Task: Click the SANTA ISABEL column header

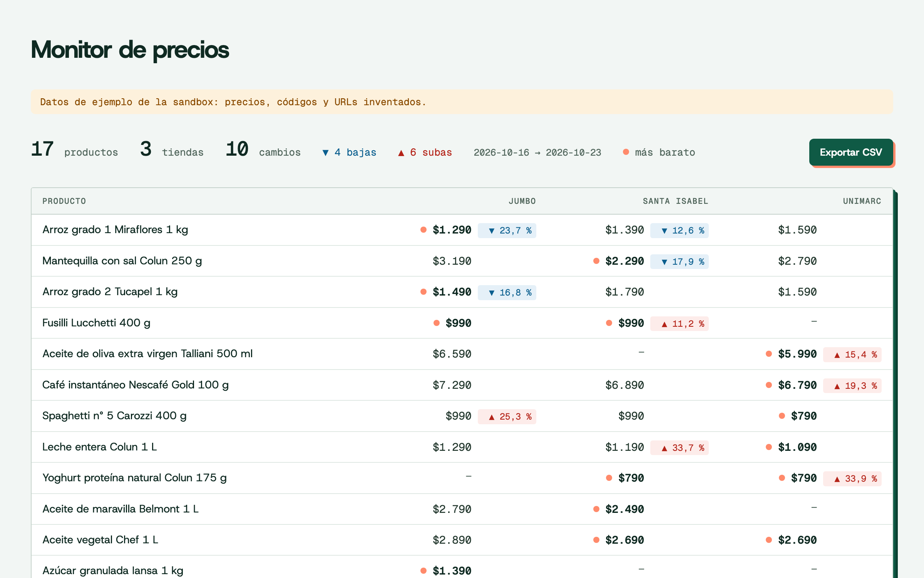Action: click(x=675, y=201)
